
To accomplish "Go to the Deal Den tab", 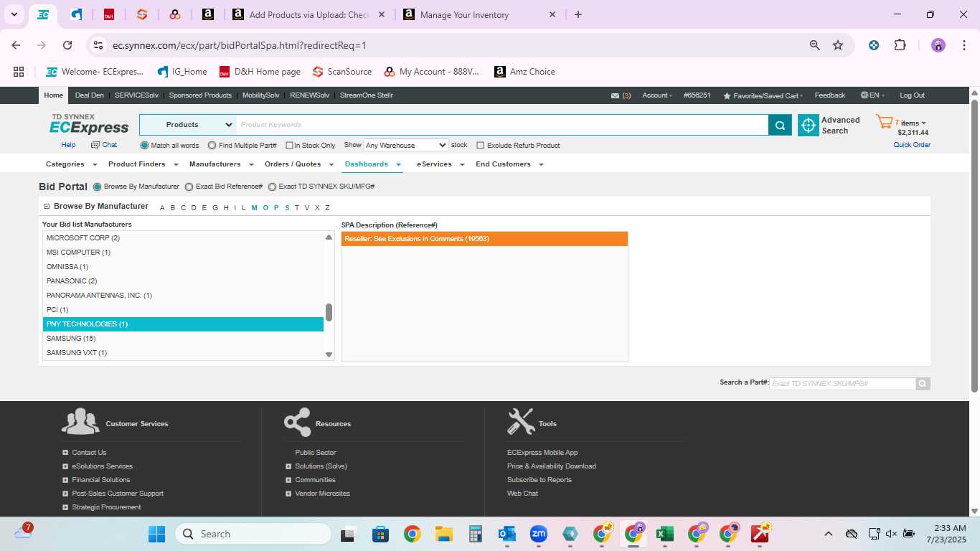I will pos(90,95).
